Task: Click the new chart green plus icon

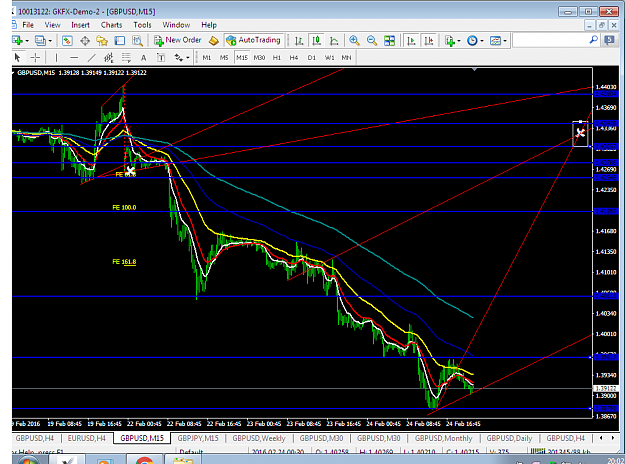Action: [17, 40]
